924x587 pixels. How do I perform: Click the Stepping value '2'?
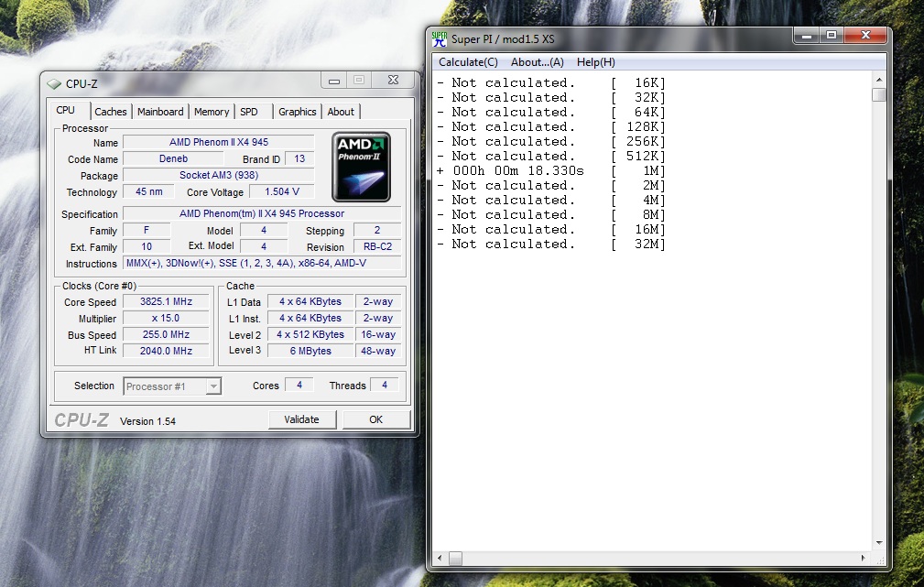tap(377, 230)
